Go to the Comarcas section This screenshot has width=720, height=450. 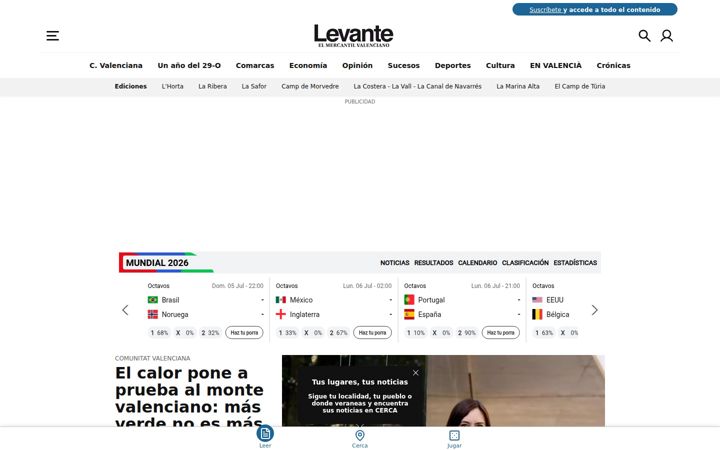coord(255,66)
